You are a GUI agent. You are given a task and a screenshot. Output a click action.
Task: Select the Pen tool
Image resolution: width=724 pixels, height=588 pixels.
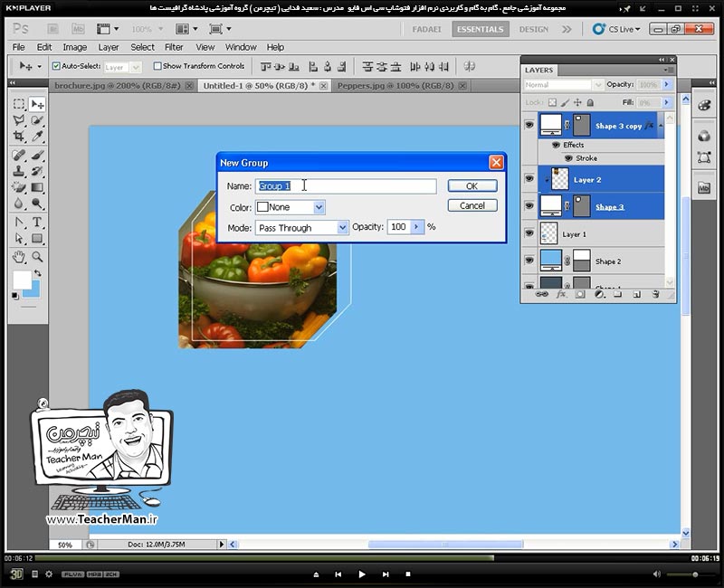point(18,223)
